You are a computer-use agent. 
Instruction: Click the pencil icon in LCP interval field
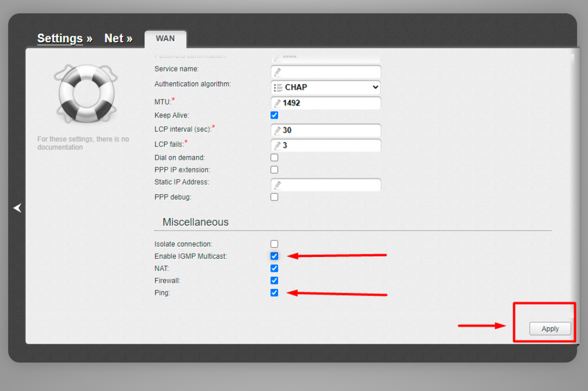278,130
